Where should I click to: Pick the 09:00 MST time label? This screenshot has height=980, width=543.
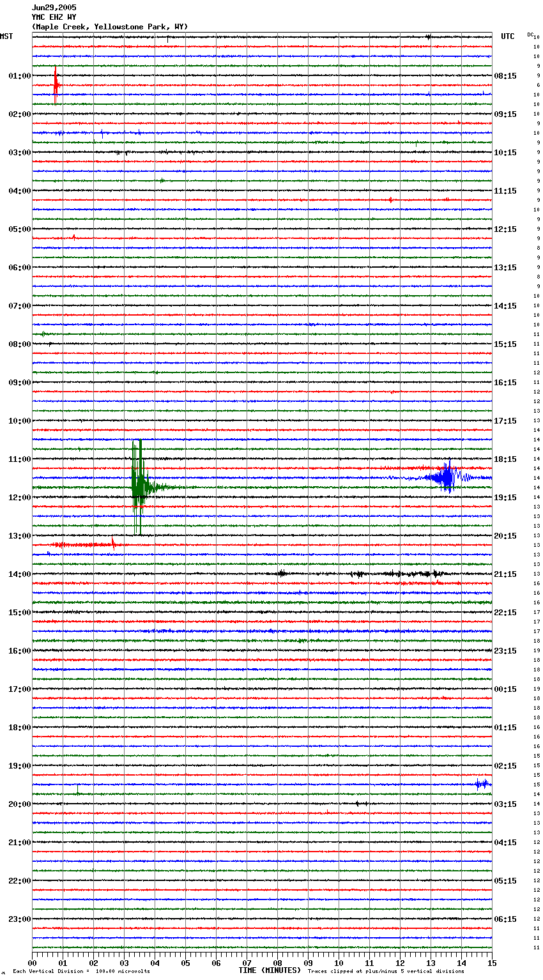point(20,383)
